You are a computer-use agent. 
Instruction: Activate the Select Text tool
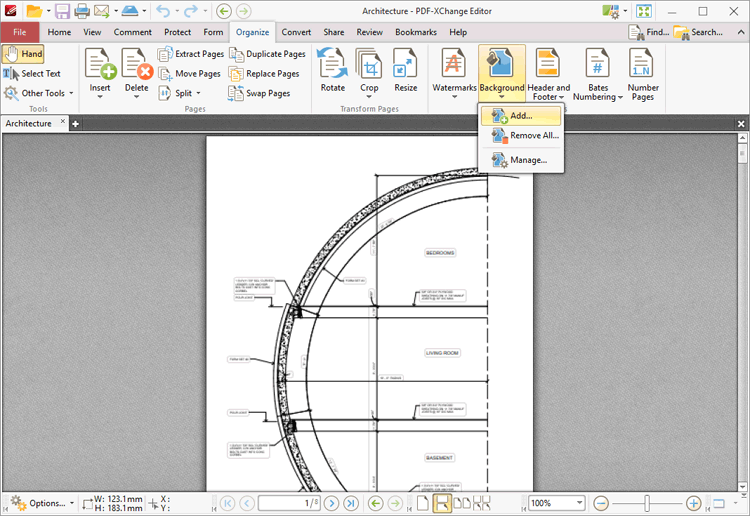(32, 74)
